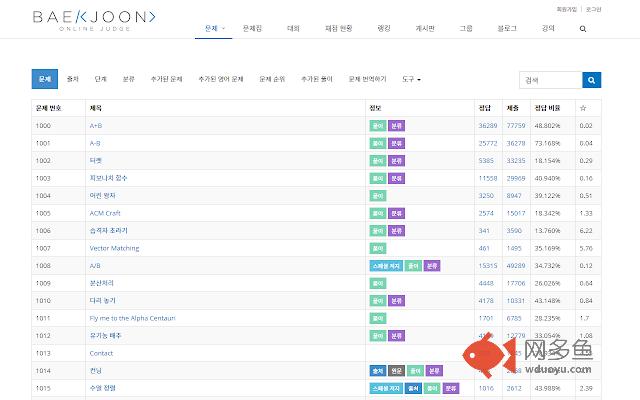Click the purple 분류 badge in row 1008
The image size is (640, 400).
click(x=432, y=266)
